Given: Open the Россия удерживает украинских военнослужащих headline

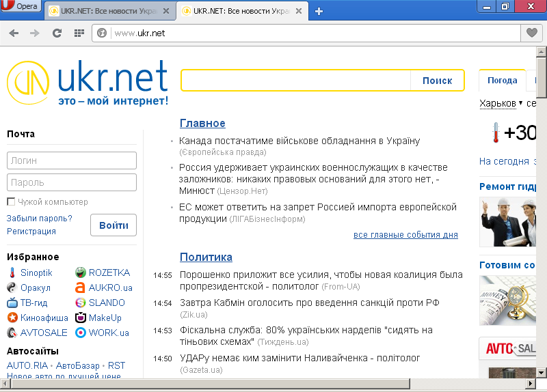Looking at the screenshot, I should pyautogui.click(x=313, y=179).
